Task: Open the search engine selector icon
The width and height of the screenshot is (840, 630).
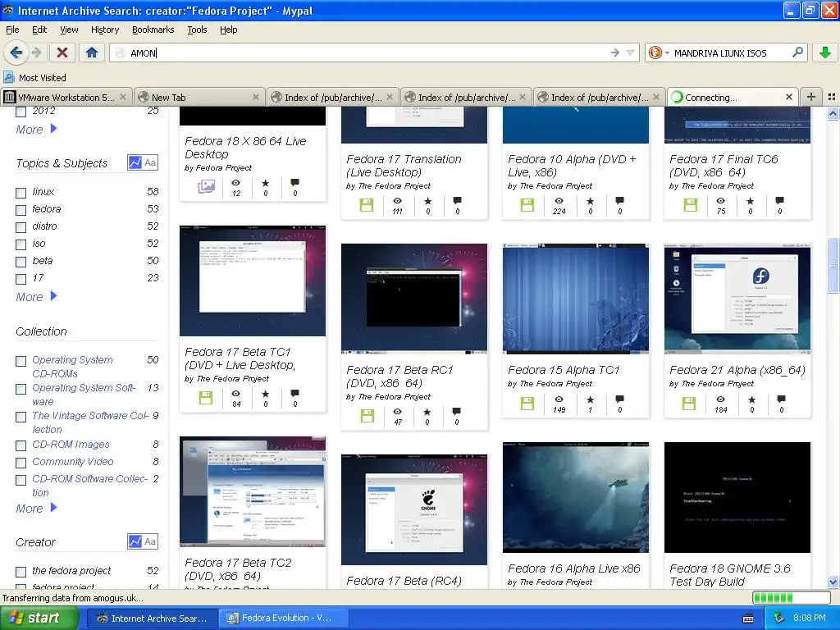Action: tap(659, 52)
